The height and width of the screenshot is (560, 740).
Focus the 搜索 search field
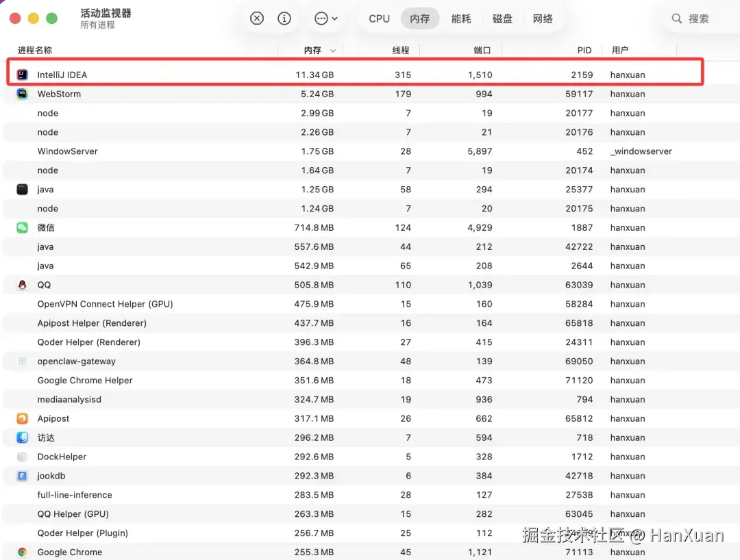pyautogui.click(x=699, y=19)
